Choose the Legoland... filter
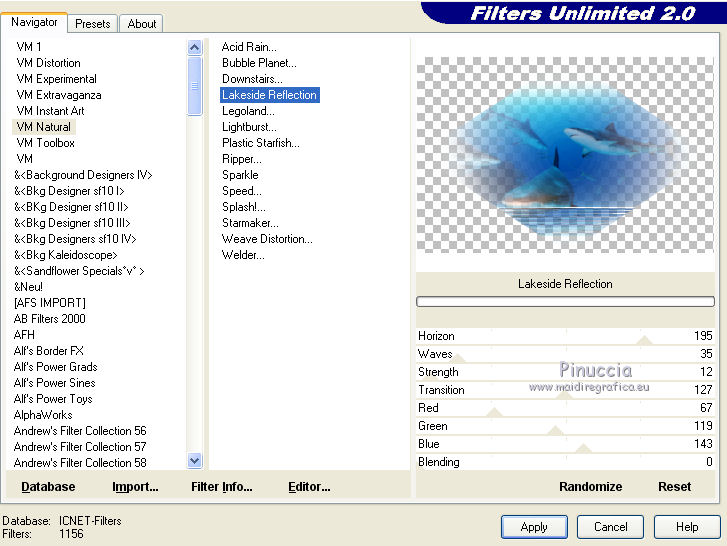 [x=248, y=111]
